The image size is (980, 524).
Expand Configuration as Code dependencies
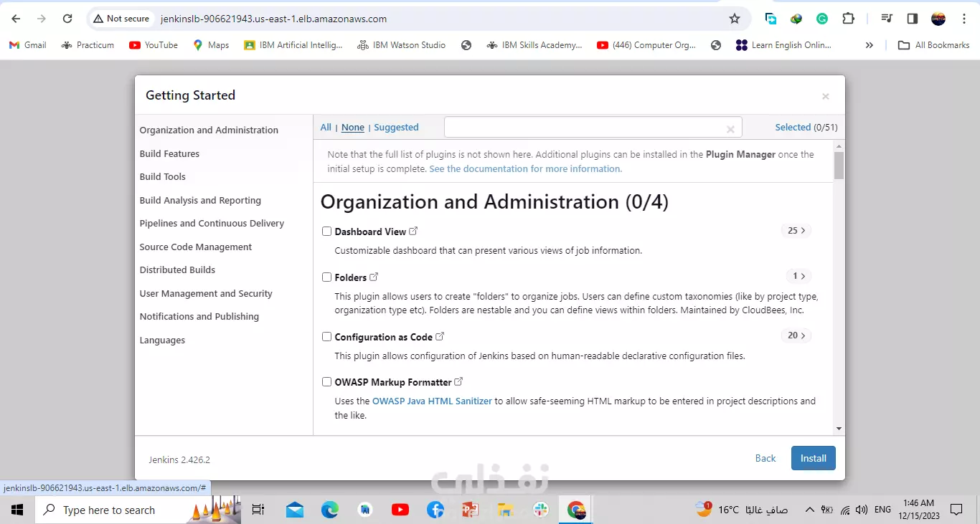pyautogui.click(x=796, y=335)
